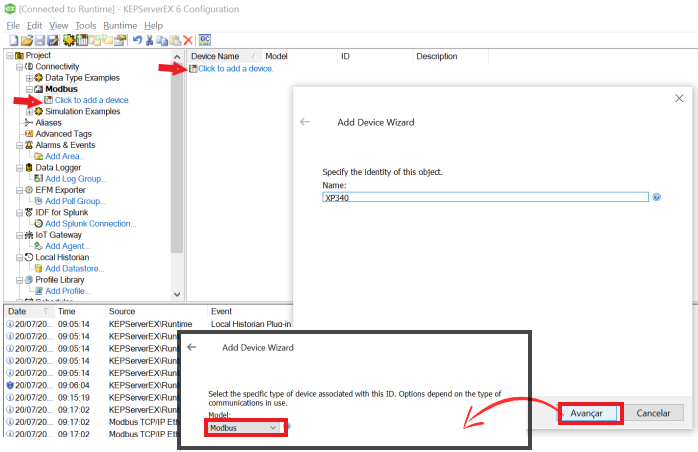Expand the Simulation Examples channel

(29, 112)
